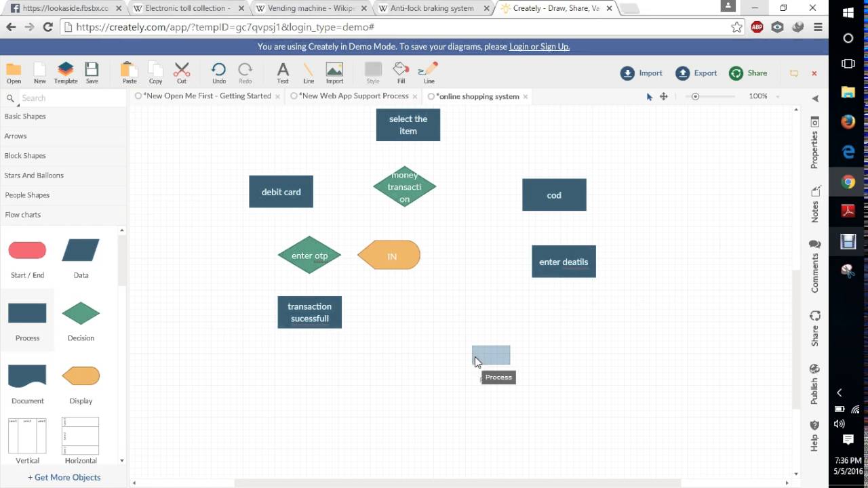
Task: Follow the Login or Sign Up link
Action: click(539, 47)
